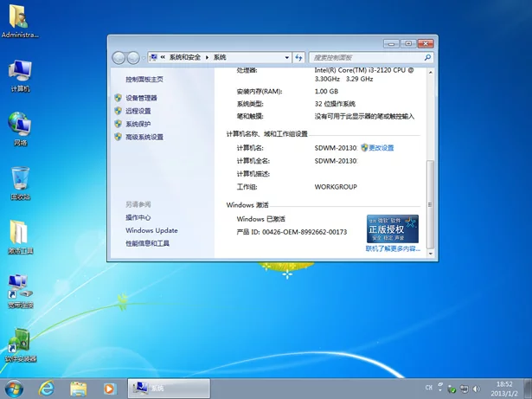Click the CH language indicator
This screenshot has height=399, width=532.
pyautogui.click(x=428, y=388)
